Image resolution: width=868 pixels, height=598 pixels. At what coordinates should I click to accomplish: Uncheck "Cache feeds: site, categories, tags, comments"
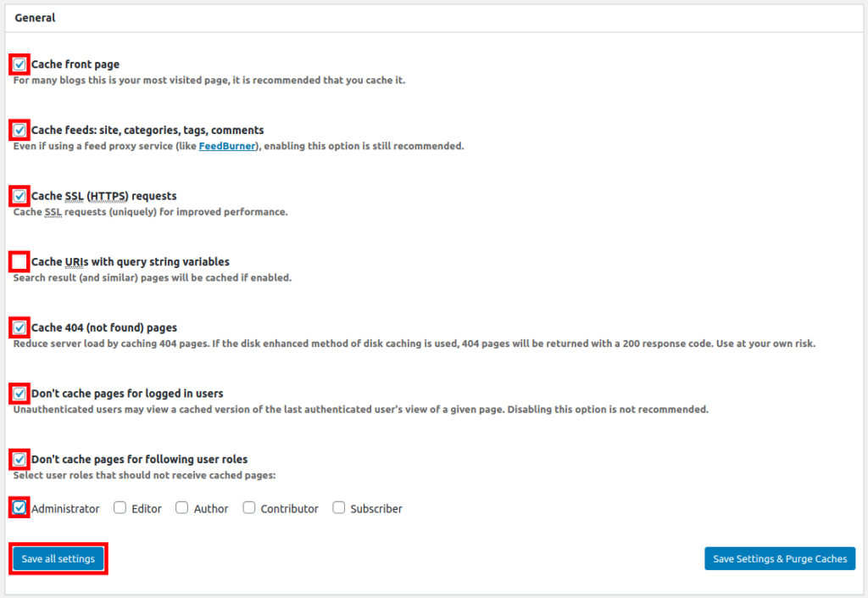(x=19, y=130)
